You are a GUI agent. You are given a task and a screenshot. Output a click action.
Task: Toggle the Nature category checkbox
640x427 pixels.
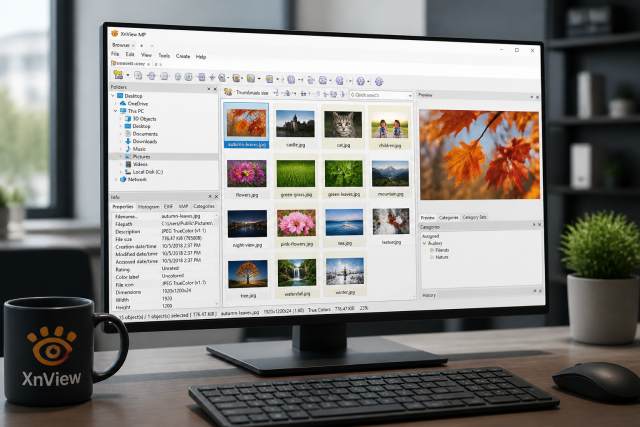432,257
